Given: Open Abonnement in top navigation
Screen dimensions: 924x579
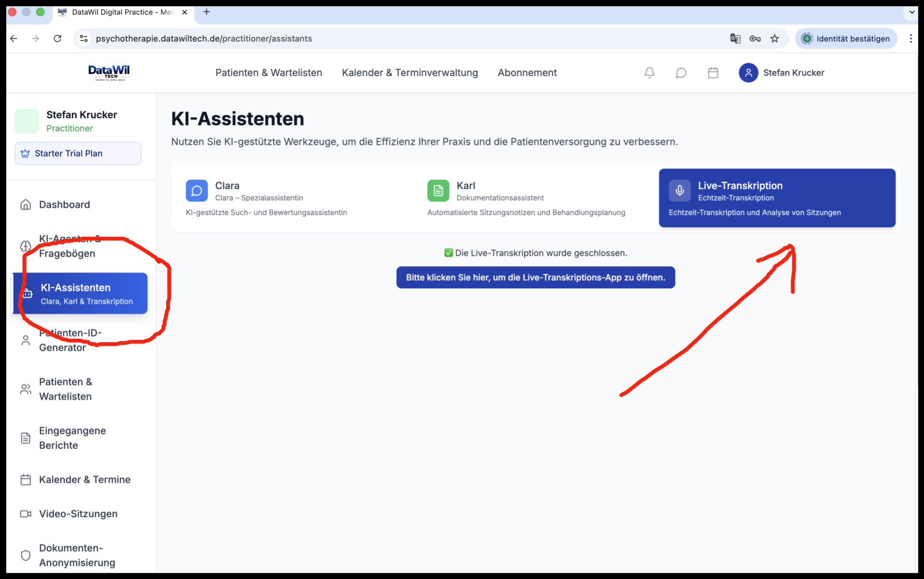Looking at the screenshot, I should [527, 73].
